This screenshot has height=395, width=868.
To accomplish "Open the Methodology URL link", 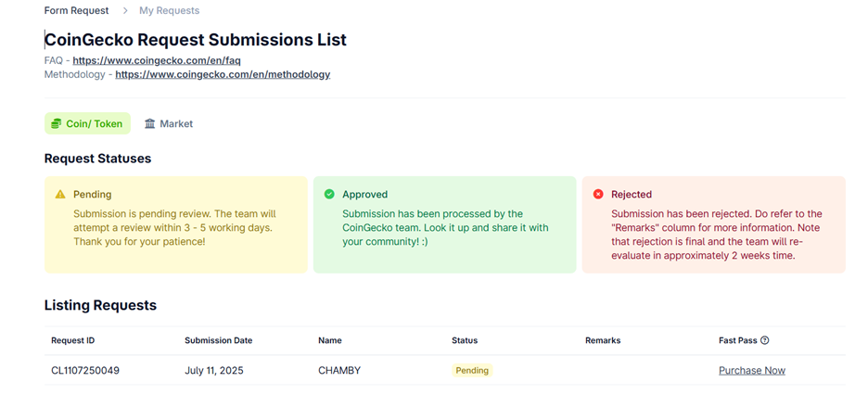I will coord(223,74).
